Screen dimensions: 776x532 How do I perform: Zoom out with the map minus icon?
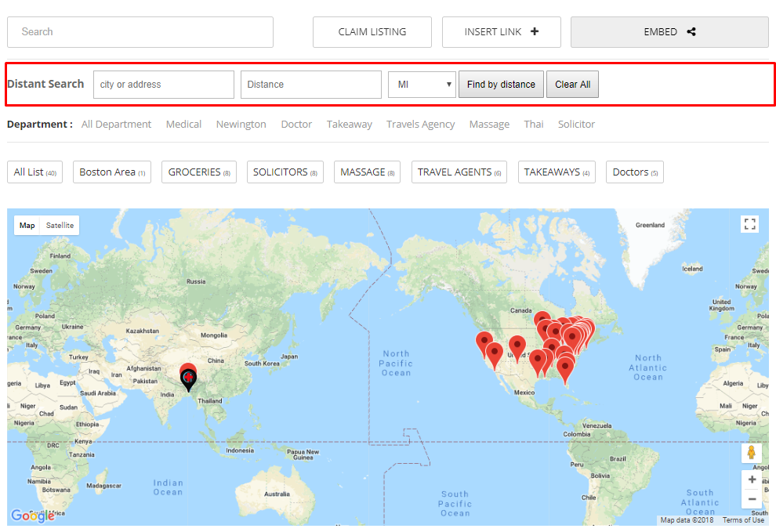(752, 499)
